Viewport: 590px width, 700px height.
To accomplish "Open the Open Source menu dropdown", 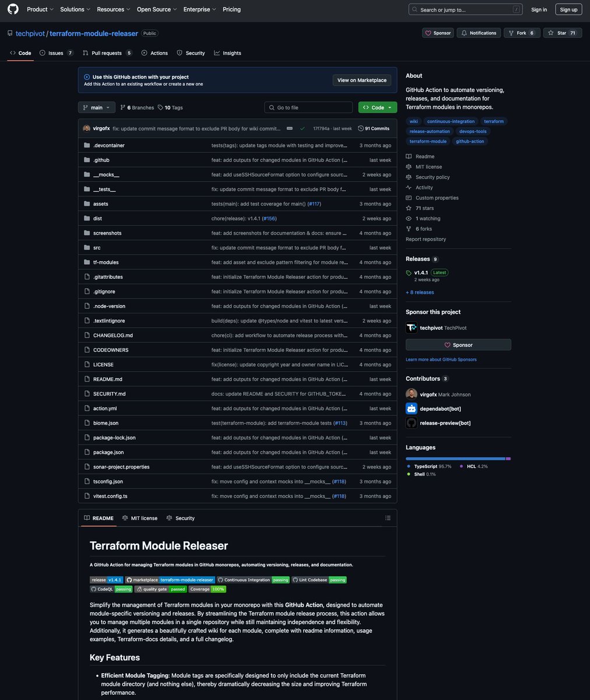I will (157, 9).
